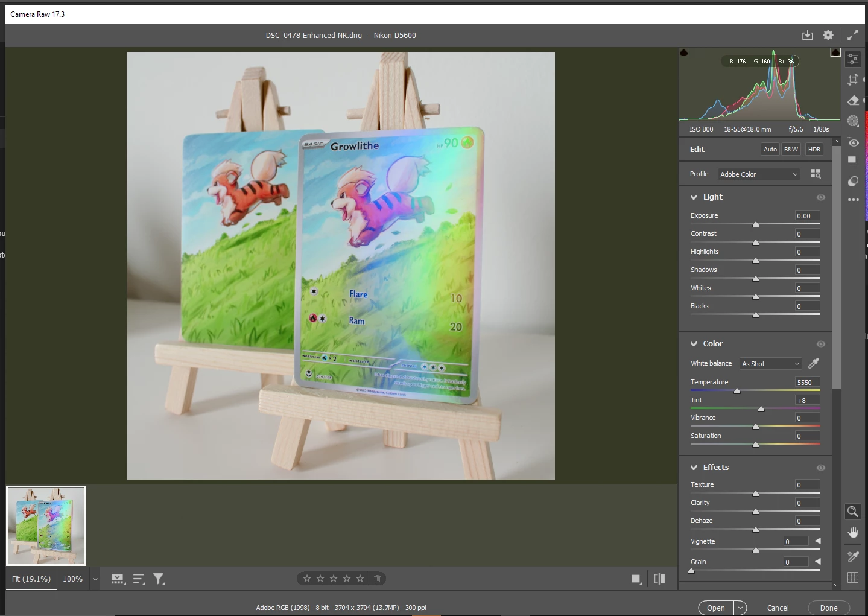868x616 pixels.
Task: Expand the Vignette options triangle
Action: (x=818, y=541)
